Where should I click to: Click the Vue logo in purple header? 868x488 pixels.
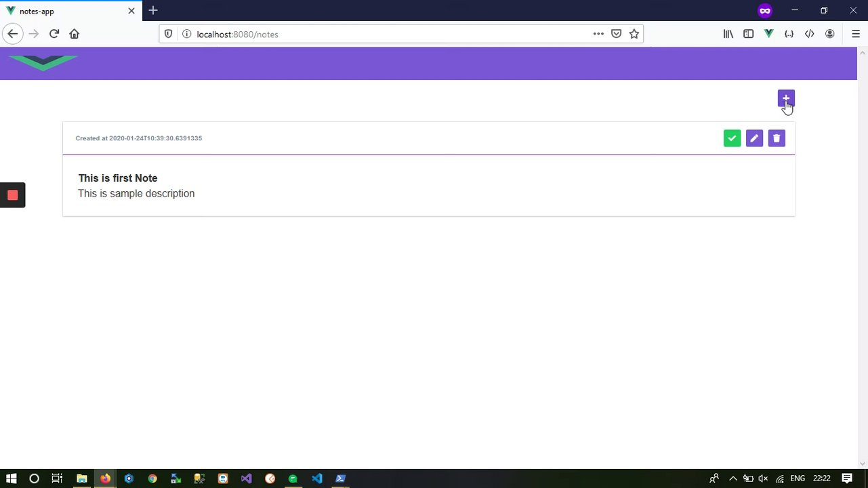tap(43, 63)
